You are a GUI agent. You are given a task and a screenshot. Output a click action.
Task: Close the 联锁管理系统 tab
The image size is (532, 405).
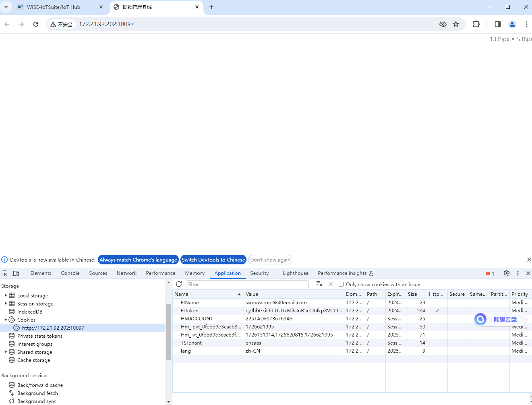197,7
